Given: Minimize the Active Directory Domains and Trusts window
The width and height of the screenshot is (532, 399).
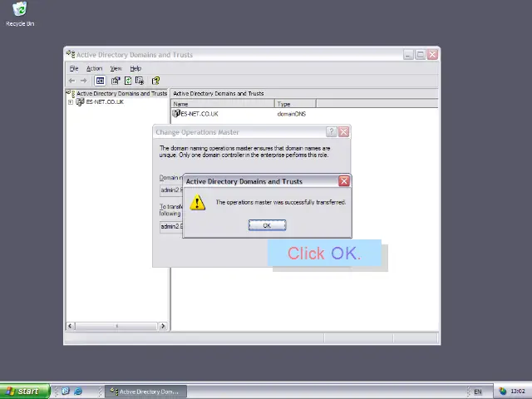Looking at the screenshot, I should pos(408,54).
